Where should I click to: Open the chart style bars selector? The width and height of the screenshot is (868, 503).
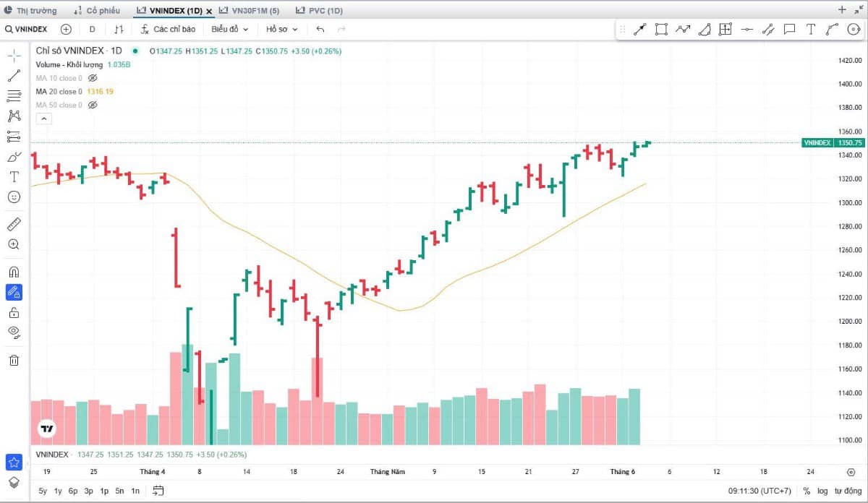[119, 30]
